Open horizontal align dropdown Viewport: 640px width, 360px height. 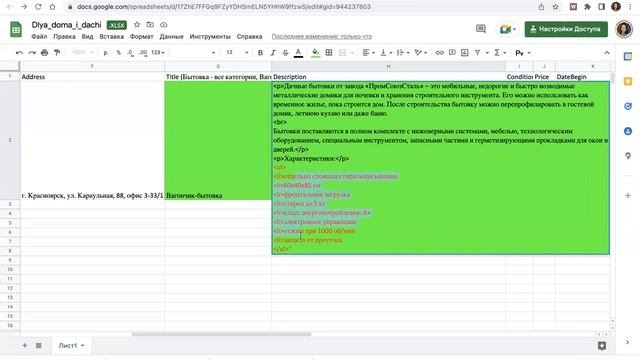pos(369,53)
